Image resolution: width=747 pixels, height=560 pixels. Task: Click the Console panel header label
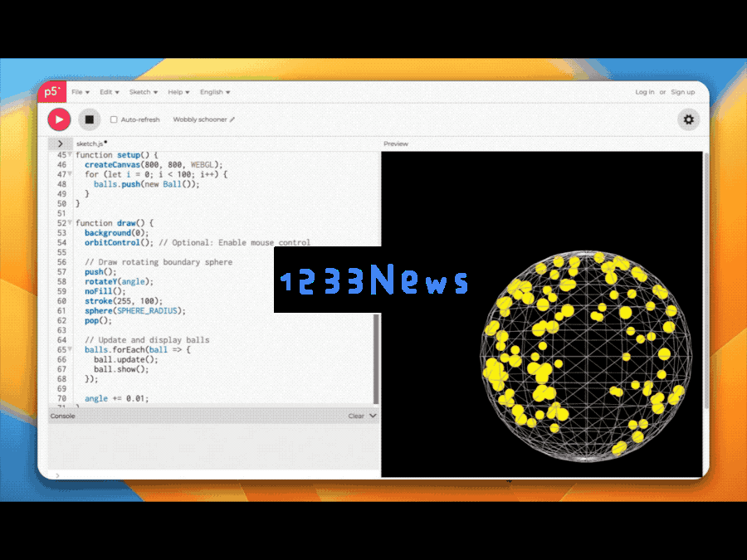pyautogui.click(x=63, y=416)
